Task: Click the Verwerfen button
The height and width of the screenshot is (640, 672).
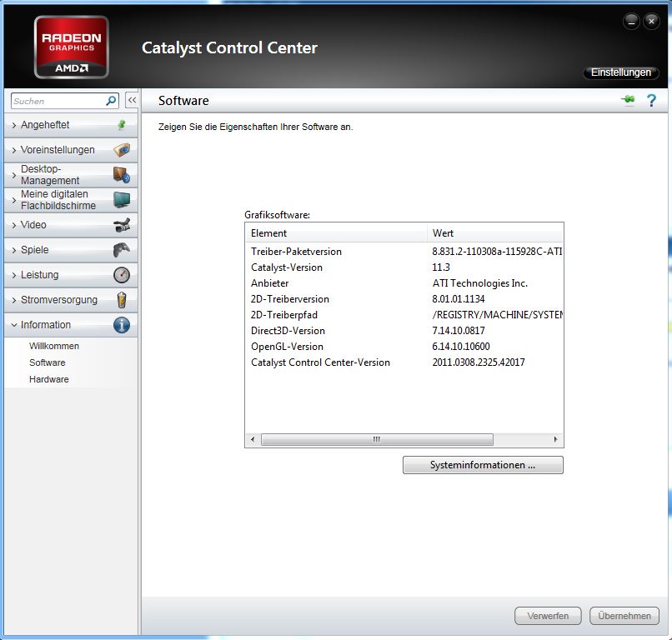Action: click(548, 616)
